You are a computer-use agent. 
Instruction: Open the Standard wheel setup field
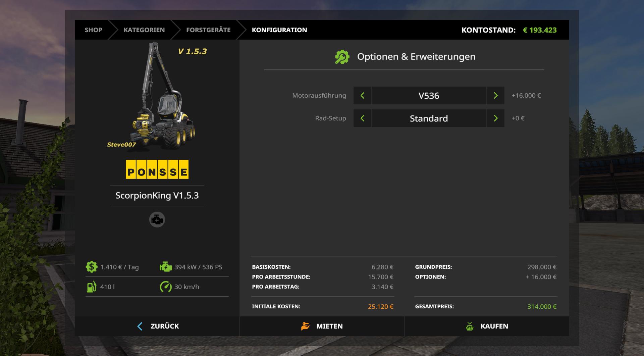pos(429,118)
